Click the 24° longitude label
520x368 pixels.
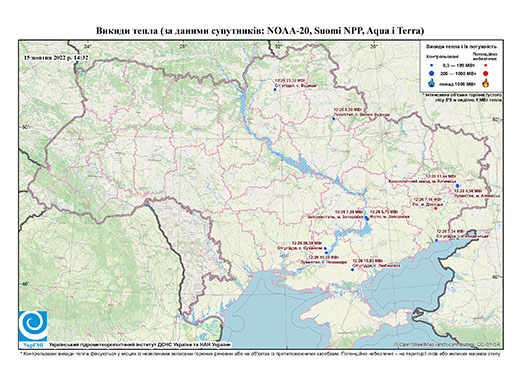[88, 46]
